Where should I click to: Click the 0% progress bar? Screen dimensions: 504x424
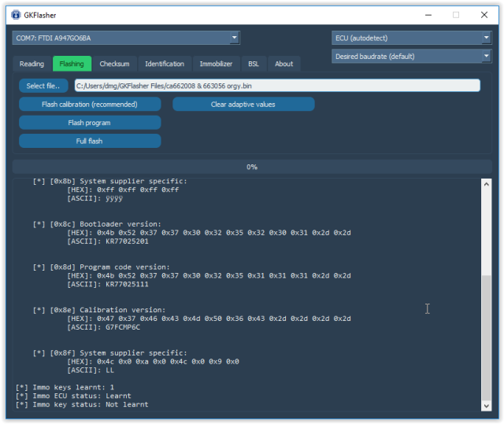coord(252,167)
